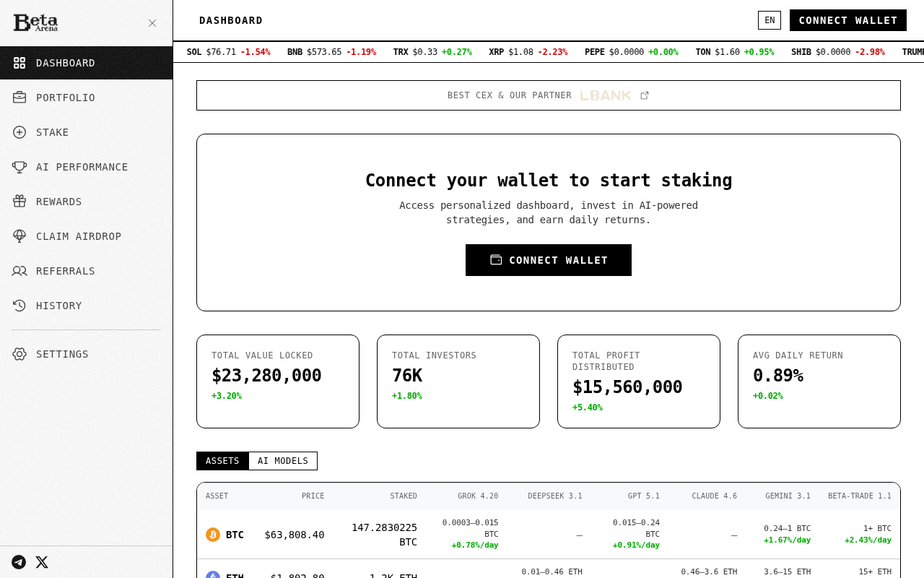
Task: Click the Total Profit Distributed card
Action: click(639, 381)
